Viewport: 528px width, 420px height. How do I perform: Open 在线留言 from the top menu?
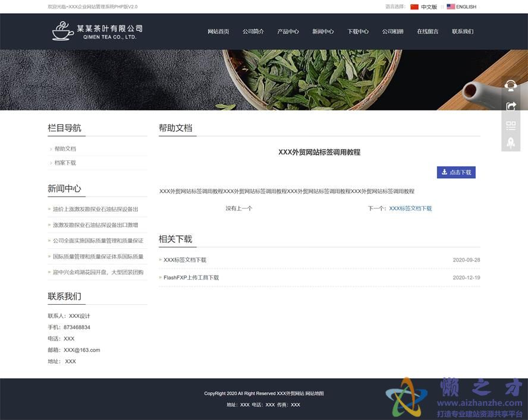pyautogui.click(x=428, y=31)
